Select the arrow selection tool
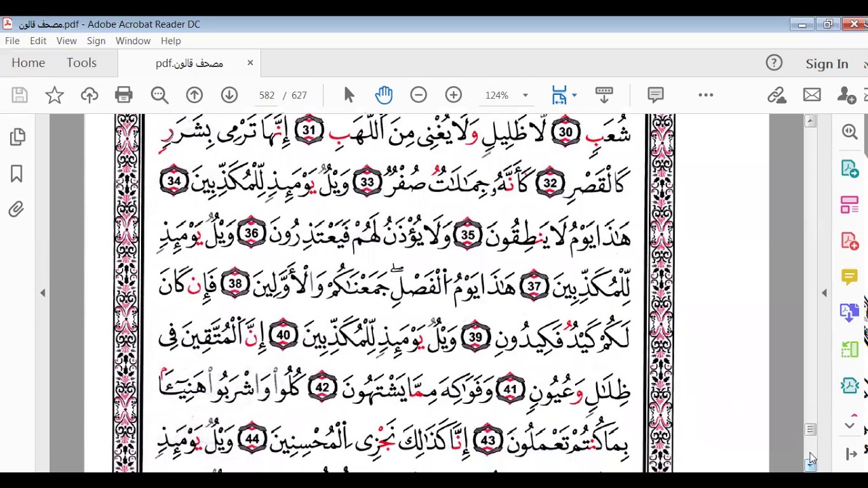This screenshot has height=488, width=868. click(x=349, y=95)
